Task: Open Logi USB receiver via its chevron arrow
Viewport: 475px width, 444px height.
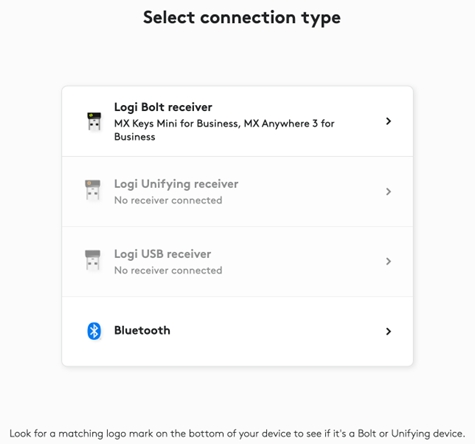Action: [x=388, y=261]
